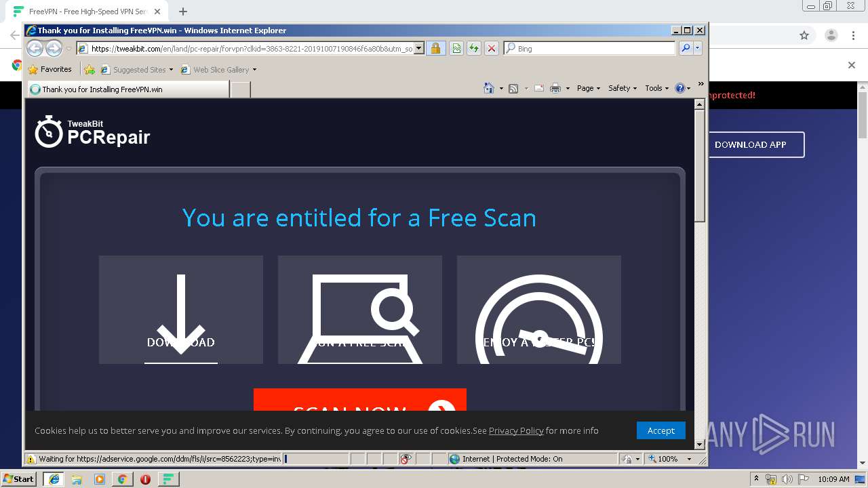The height and width of the screenshot is (488, 868).
Task: Click the Read Mail envelope icon
Action: [x=538, y=88]
